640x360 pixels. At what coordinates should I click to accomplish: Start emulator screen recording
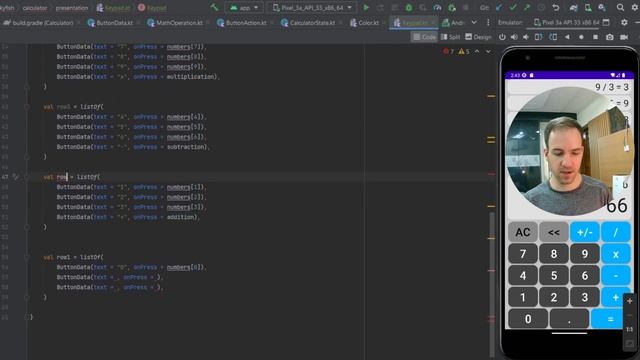[624, 37]
